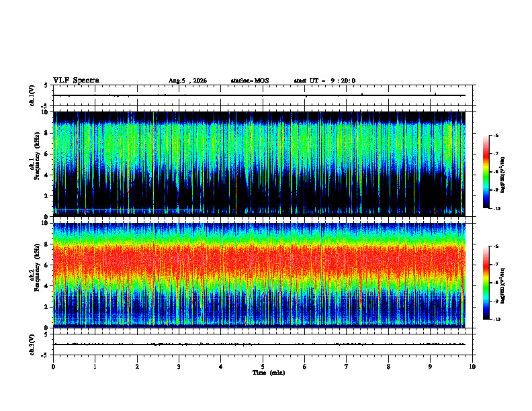
Task: Click the "4" time-axis tick label
Action: click(x=221, y=367)
